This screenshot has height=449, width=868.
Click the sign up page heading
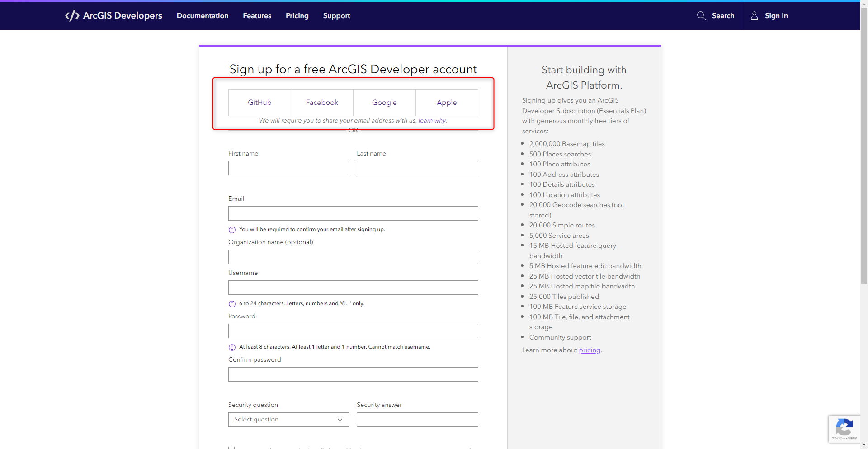click(x=353, y=69)
